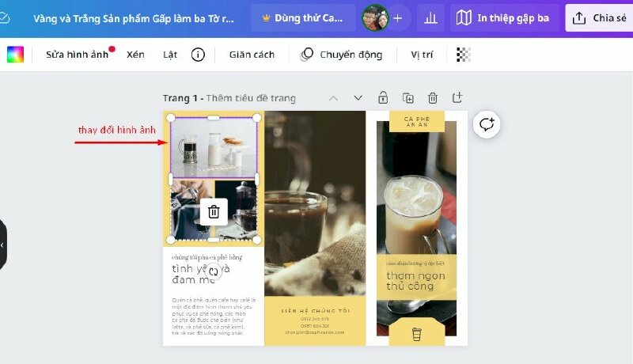Open the analytics bar chart icon
Image resolution: width=633 pixels, height=364 pixels.
click(x=430, y=18)
